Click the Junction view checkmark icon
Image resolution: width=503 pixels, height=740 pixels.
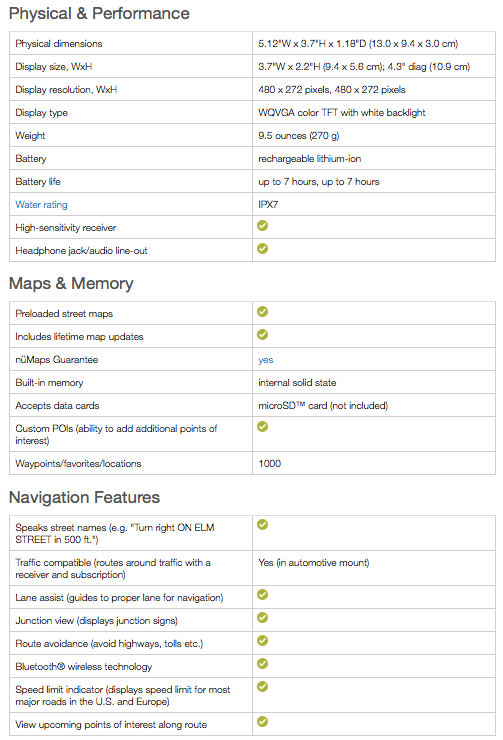pos(262,618)
